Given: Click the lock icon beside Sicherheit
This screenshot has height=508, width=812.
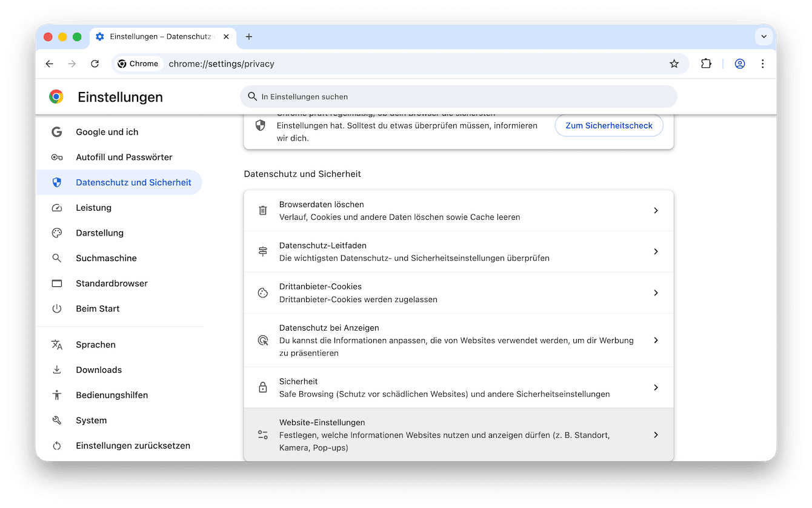Looking at the screenshot, I should coord(262,387).
